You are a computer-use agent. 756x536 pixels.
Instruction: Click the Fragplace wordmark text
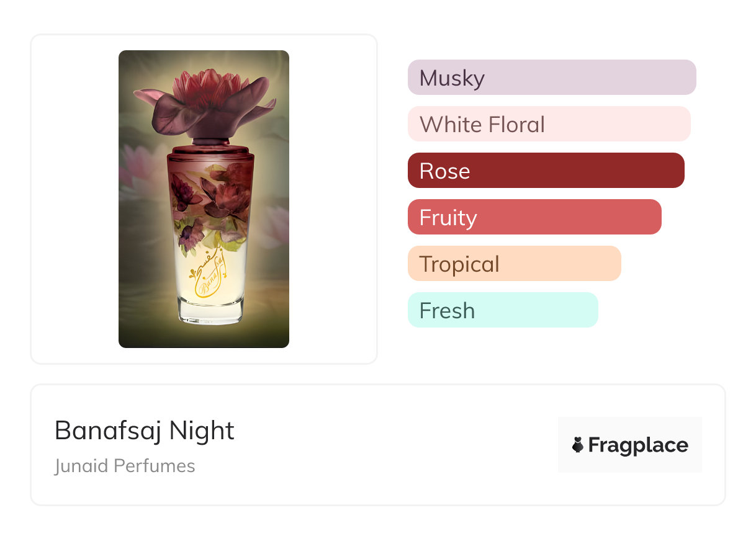[x=638, y=445]
